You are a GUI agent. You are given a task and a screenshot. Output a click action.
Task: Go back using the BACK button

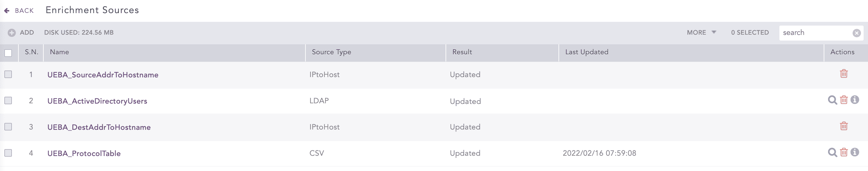pos(19,11)
